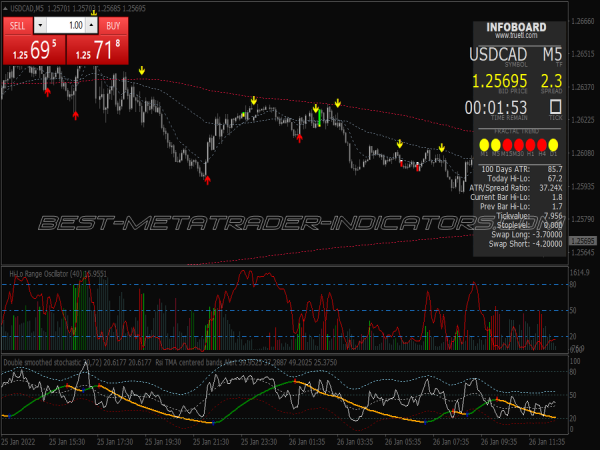The image size is (600, 450).
Task: Click the red BUY button
Action: coord(114,25)
